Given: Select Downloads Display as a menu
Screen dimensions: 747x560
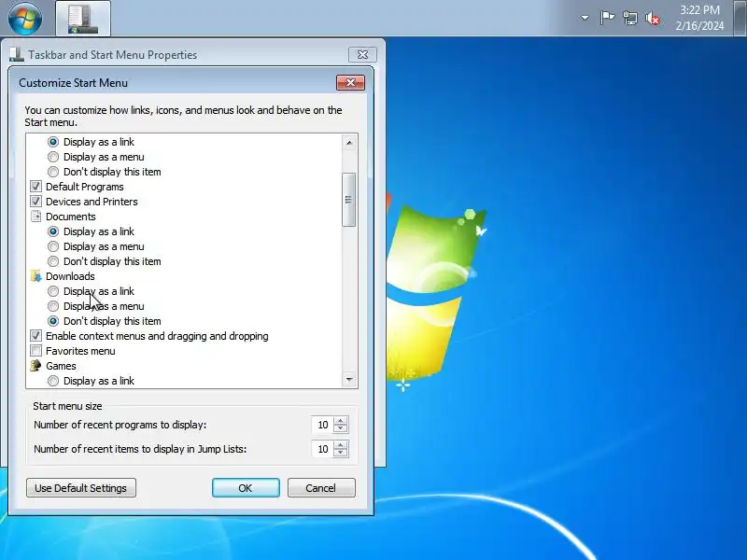Looking at the screenshot, I should pos(53,306).
